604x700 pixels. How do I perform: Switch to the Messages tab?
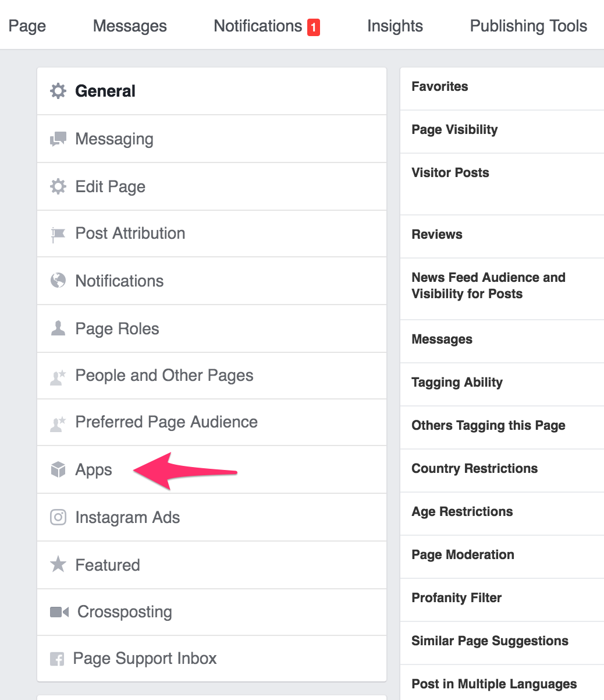pyautogui.click(x=129, y=26)
